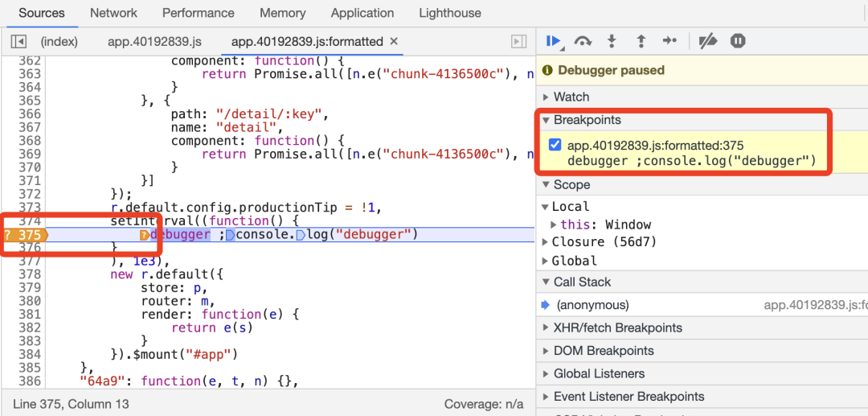Toggle pause on exceptions icon
868x416 pixels.
(x=738, y=41)
